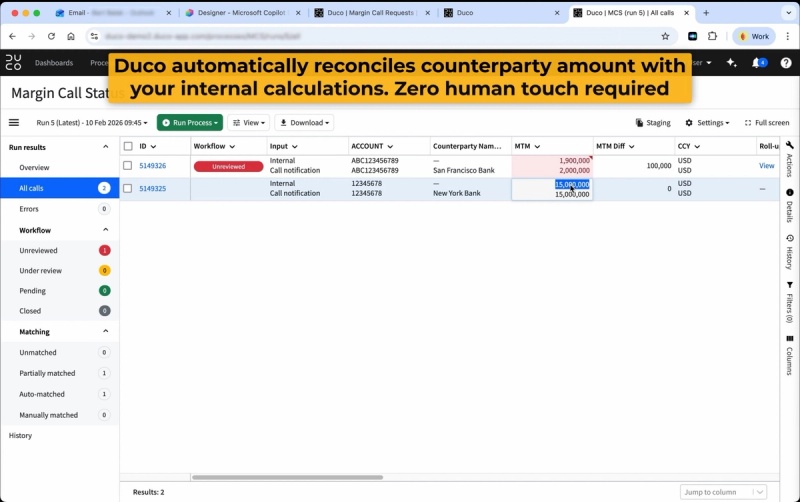Open the View dropdown
The image size is (800, 502).
(x=249, y=122)
